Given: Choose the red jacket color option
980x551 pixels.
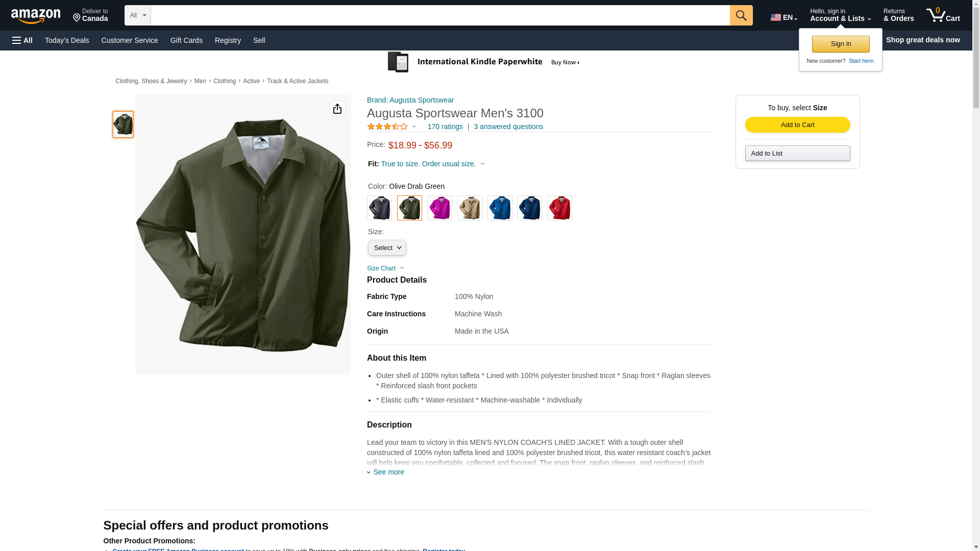Looking at the screenshot, I should [559, 208].
